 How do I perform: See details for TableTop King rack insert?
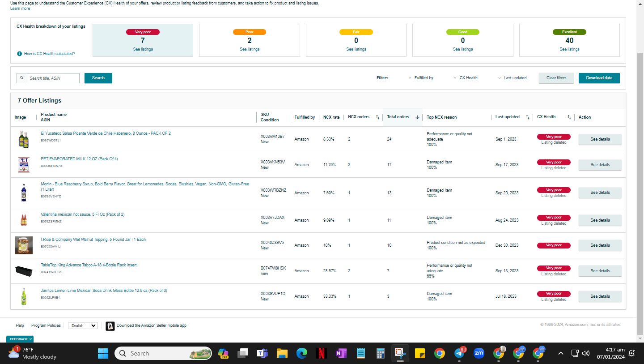tap(600, 271)
